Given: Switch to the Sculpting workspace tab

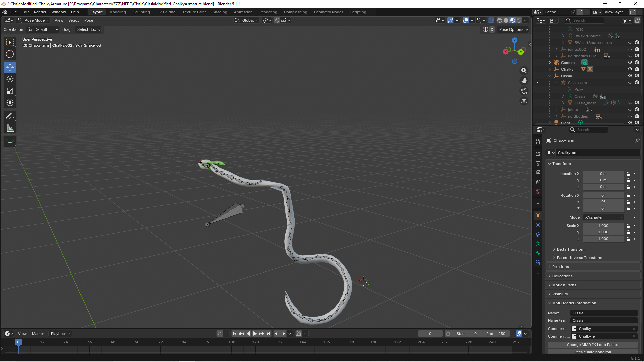Looking at the screenshot, I should [141, 12].
